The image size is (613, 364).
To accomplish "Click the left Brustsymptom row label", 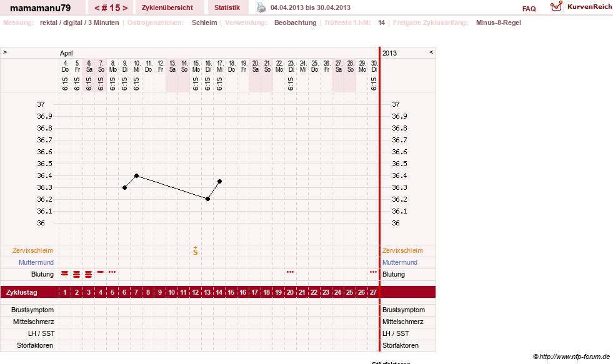I will click(32, 310).
